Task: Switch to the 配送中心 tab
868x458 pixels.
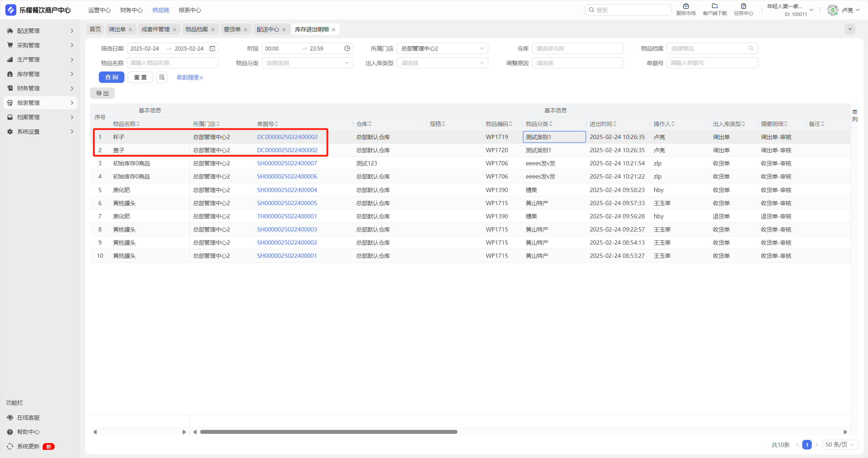Action: (x=268, y=29)
